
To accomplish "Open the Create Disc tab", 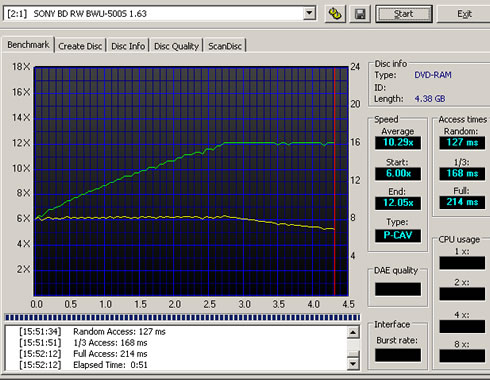I will tap(80, 46).
